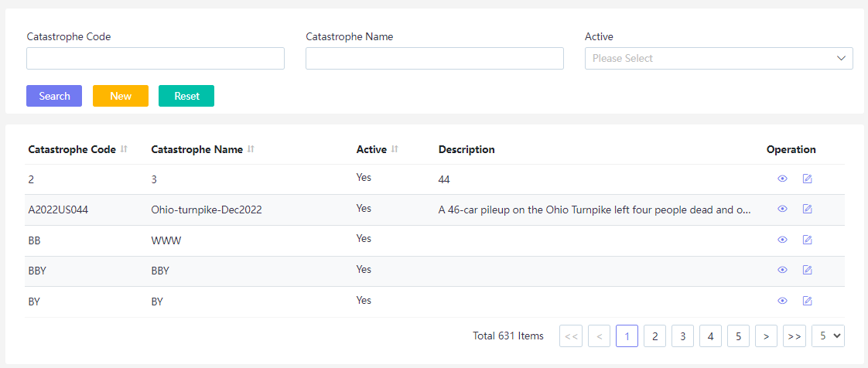Go to the previous page

[x=600, y=336]
